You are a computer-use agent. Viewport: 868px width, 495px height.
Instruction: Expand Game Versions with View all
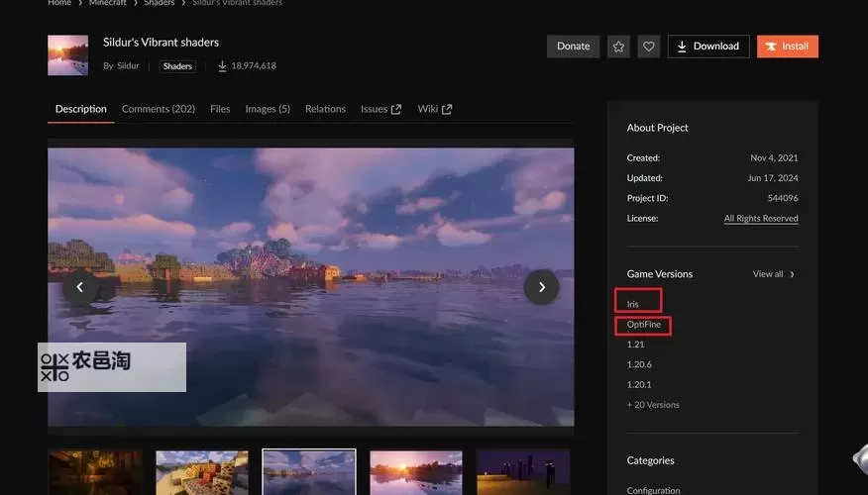773,274
